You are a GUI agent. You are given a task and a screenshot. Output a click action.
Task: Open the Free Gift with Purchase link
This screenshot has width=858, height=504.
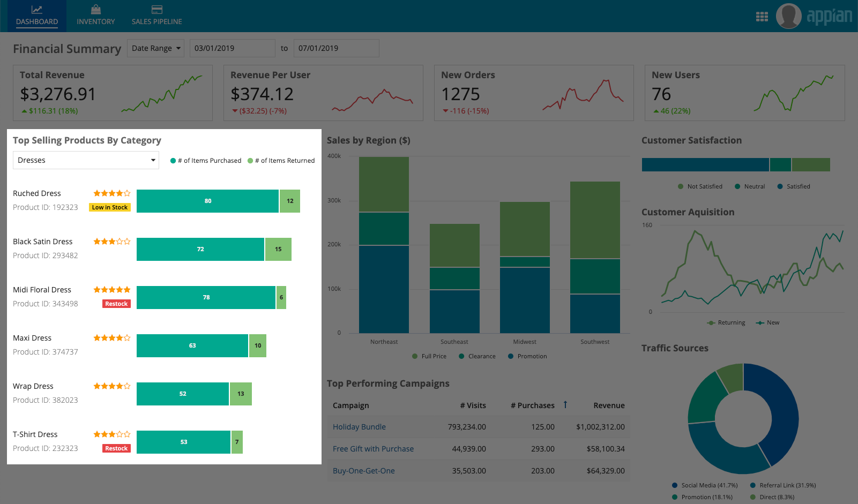(x=373, y=449)
